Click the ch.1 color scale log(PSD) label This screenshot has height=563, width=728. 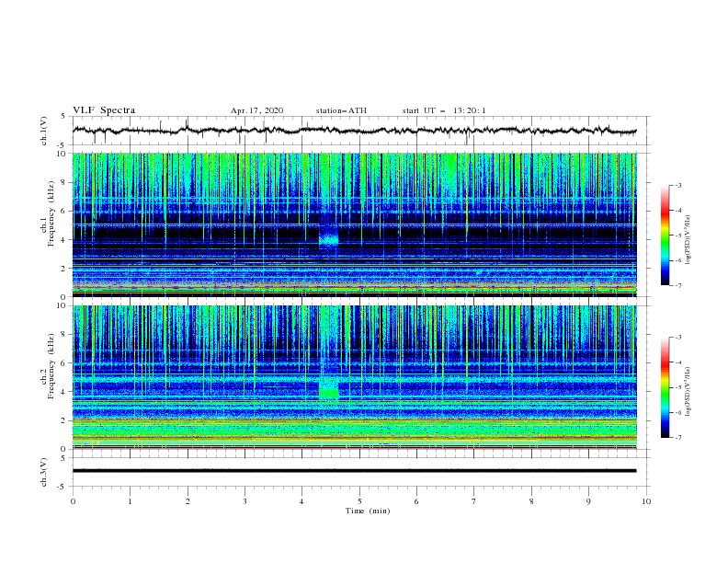(688, 240)
